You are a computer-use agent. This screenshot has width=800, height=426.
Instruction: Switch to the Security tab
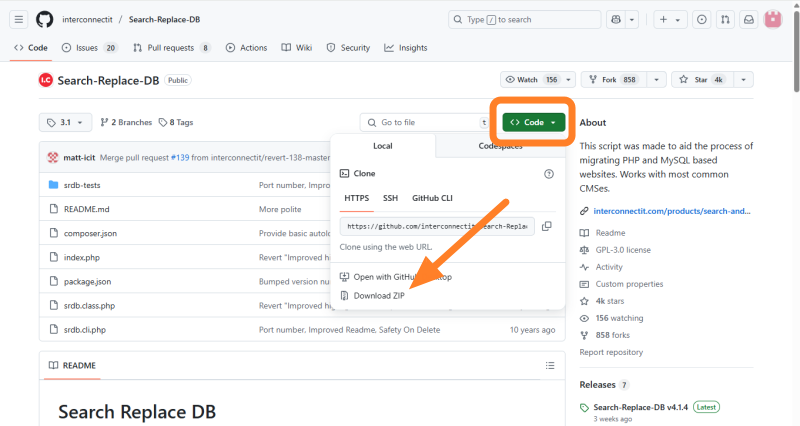coord(348,47)
